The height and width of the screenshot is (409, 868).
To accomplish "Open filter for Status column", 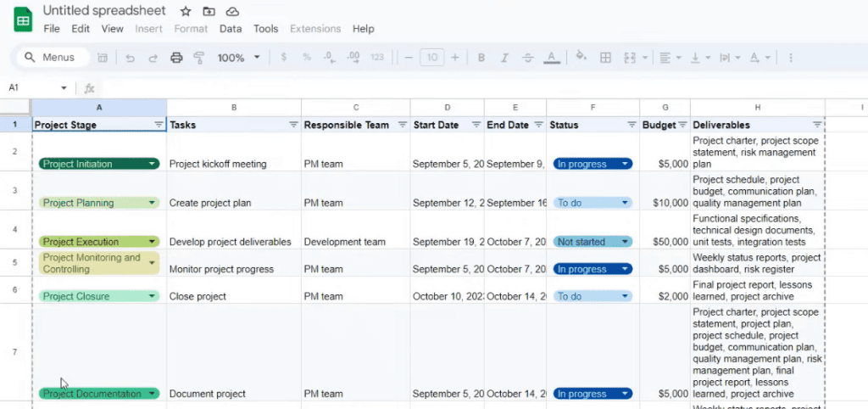I will point(632,125).
